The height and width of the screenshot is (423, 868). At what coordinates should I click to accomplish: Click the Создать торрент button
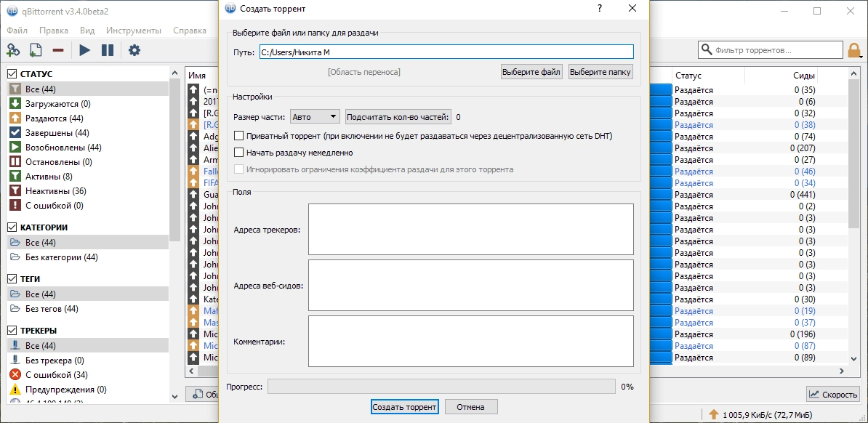(405, 407)
